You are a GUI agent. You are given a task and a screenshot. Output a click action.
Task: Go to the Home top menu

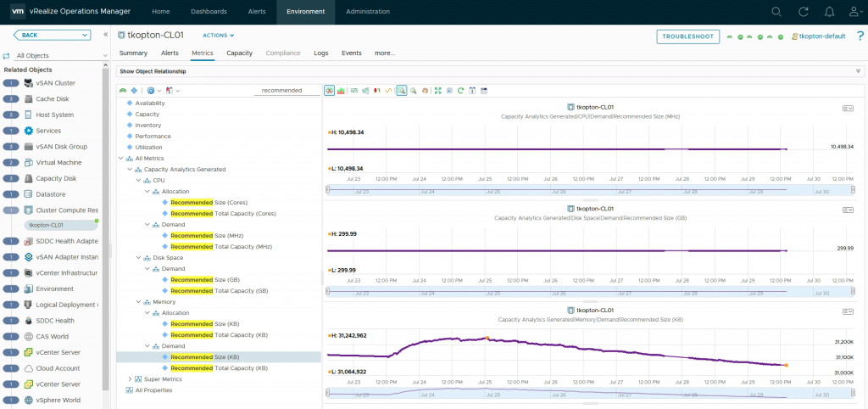click(x=160, y=12)
